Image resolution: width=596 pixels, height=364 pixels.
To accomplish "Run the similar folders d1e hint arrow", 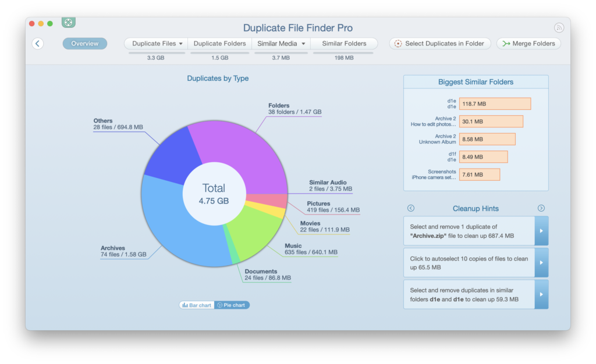I will (x=541, y=294).
